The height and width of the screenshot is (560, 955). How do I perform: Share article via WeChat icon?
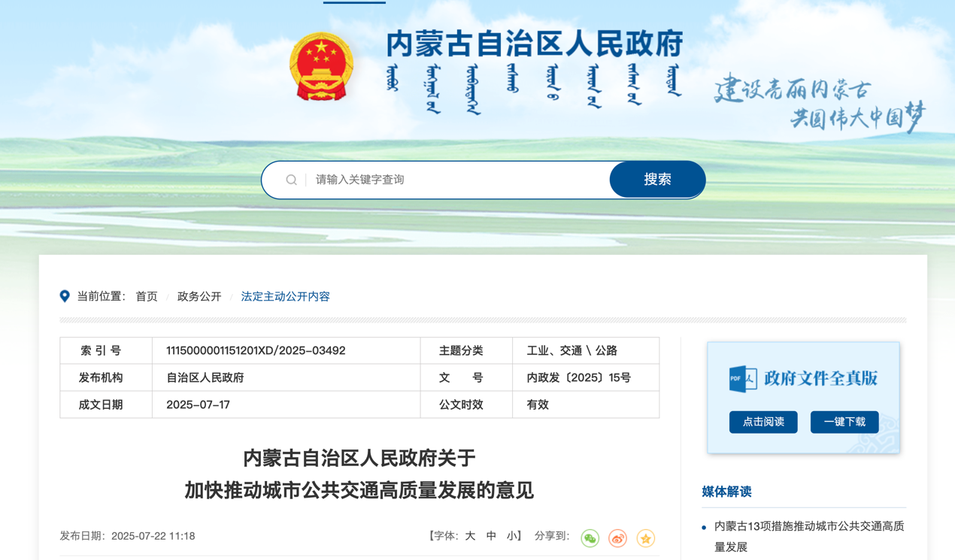590,538
